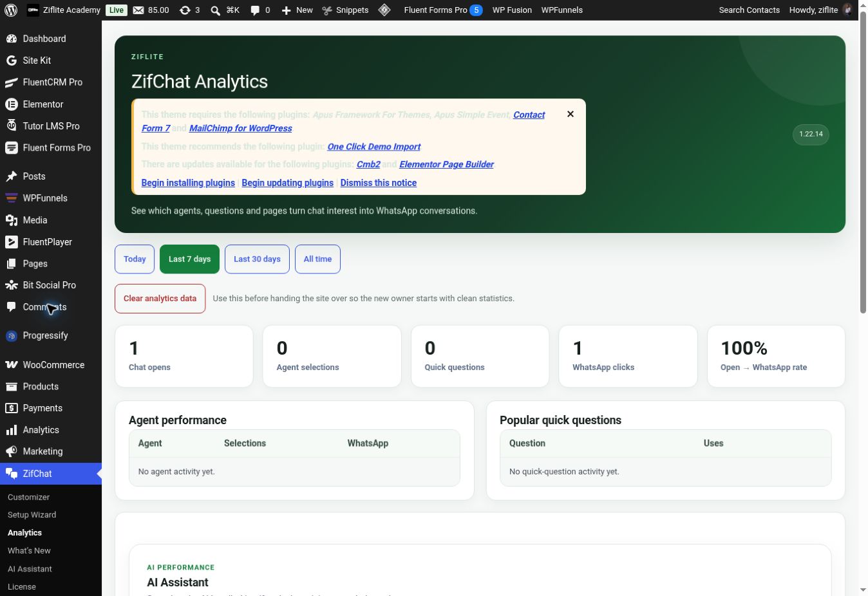Open the Dashboard sidebar icon

pyautogui.click(x=11, y=39)
